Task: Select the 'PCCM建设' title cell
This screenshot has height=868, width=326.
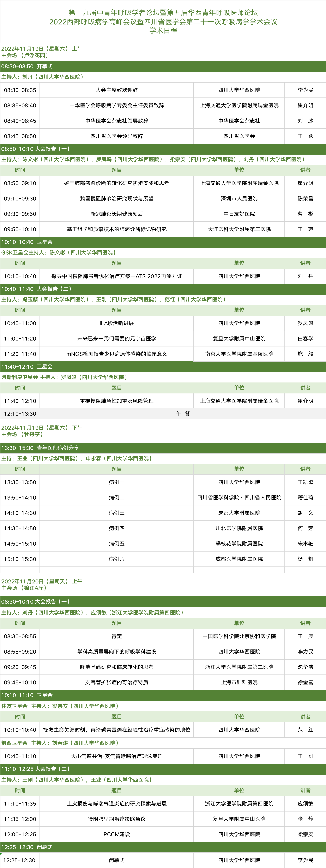Action: (116, 835)
